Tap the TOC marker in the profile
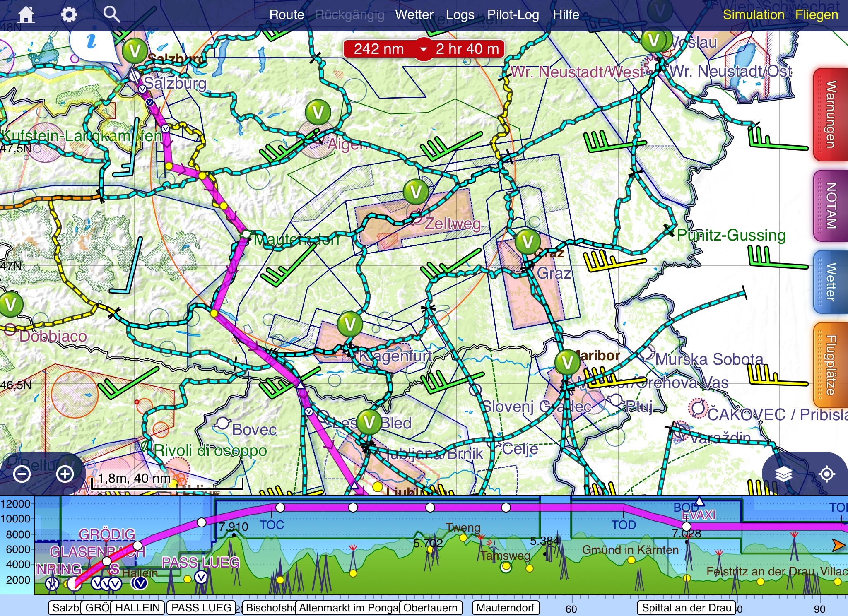This screenshot has width=848, height=616. click(x=272, y=525)
